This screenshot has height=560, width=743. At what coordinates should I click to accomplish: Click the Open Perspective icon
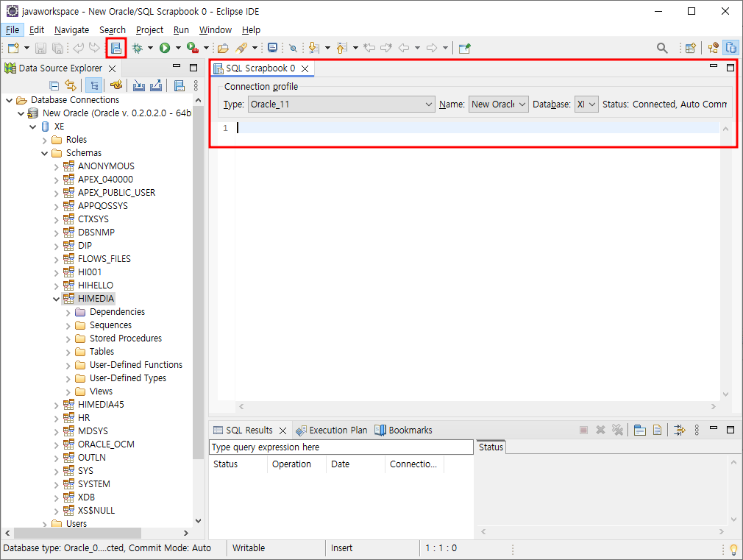(691, 48)
